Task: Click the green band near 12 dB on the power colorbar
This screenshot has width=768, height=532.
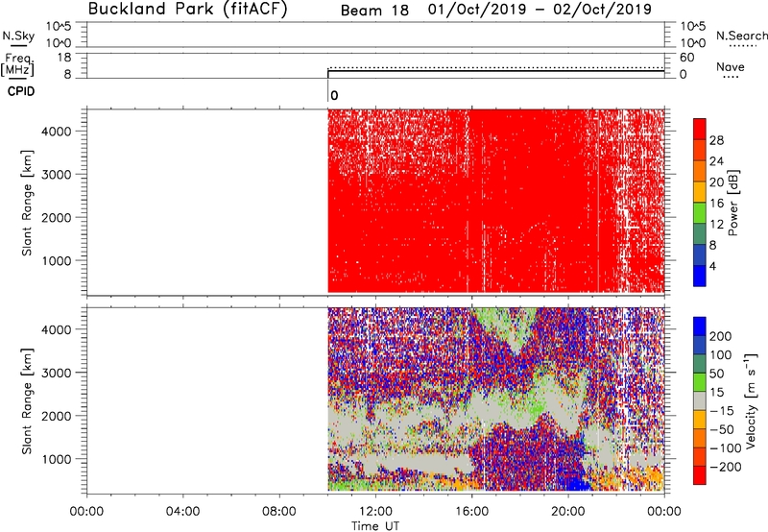Action: (700, 213)
